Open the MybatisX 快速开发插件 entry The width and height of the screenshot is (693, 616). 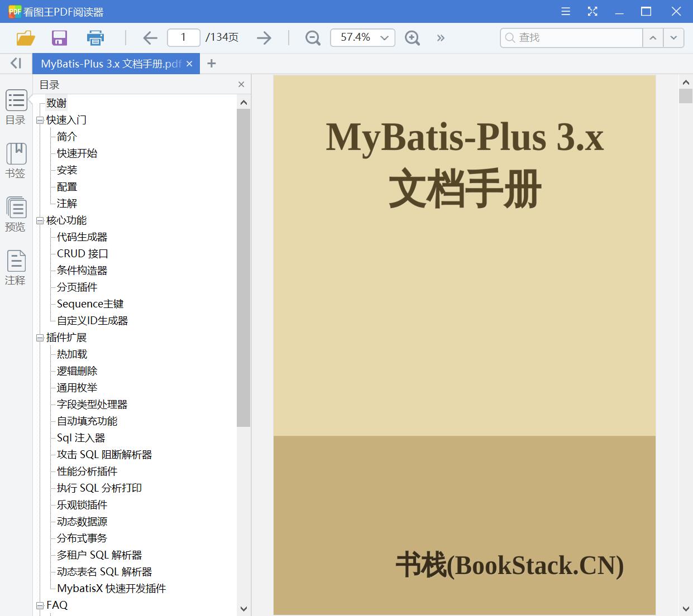[112, 589]
